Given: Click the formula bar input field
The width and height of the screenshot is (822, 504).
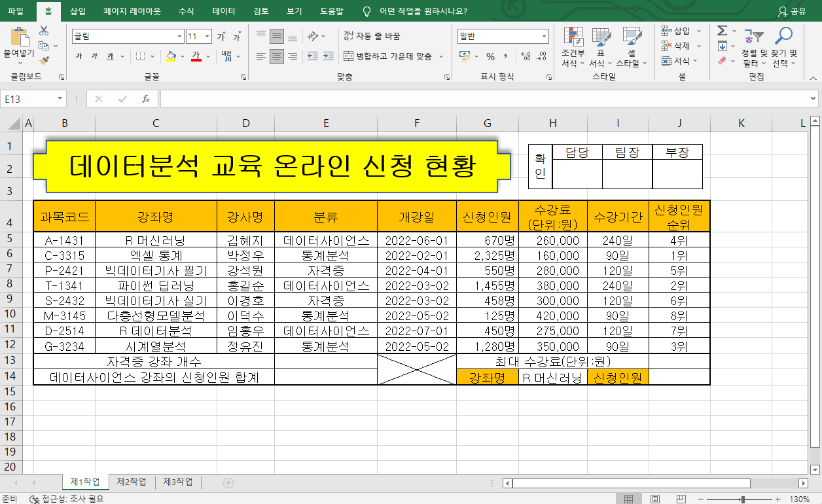Looking at the screenshot, I should click(484, 99).
